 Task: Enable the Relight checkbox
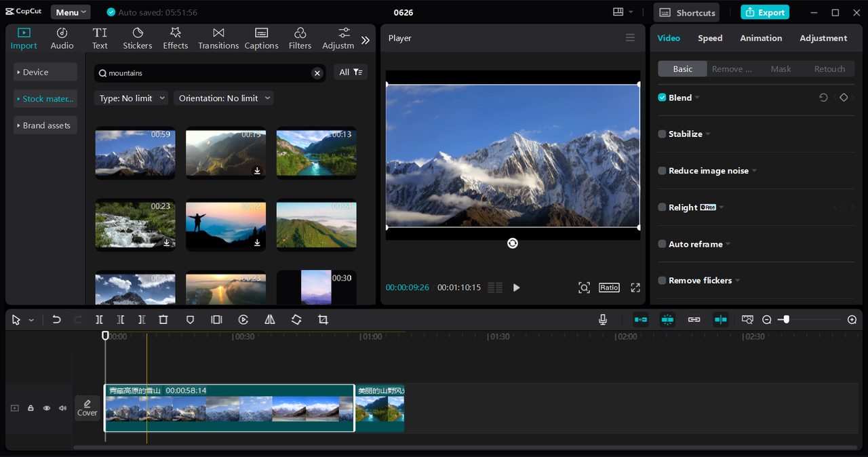click(x=662, y=207)
